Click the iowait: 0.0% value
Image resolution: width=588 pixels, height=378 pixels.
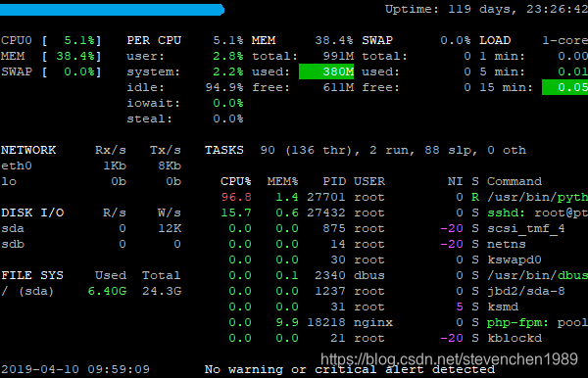[x=228, y=104]
